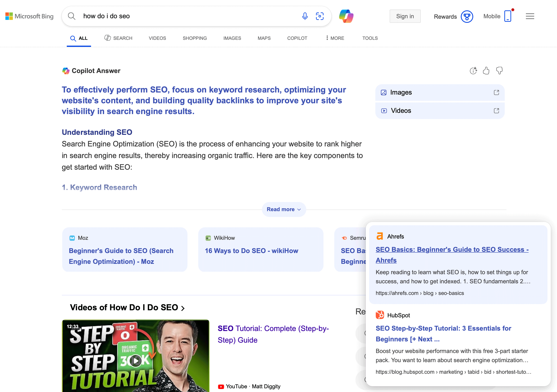Switch to the IMAGES tab
The image size is (557, 392).
(232, 38)
